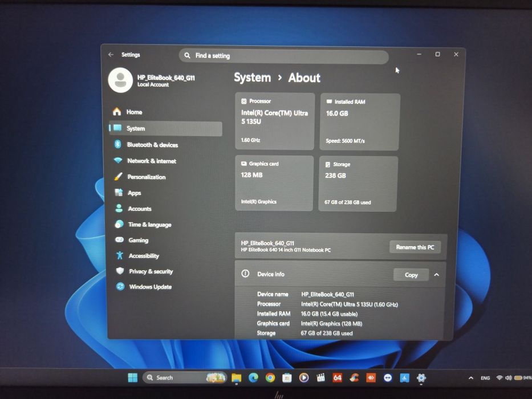This screenshot has width=532, height=399.
Task: Open the Wi-Fi network tray icon
Action: click(499, 377)
